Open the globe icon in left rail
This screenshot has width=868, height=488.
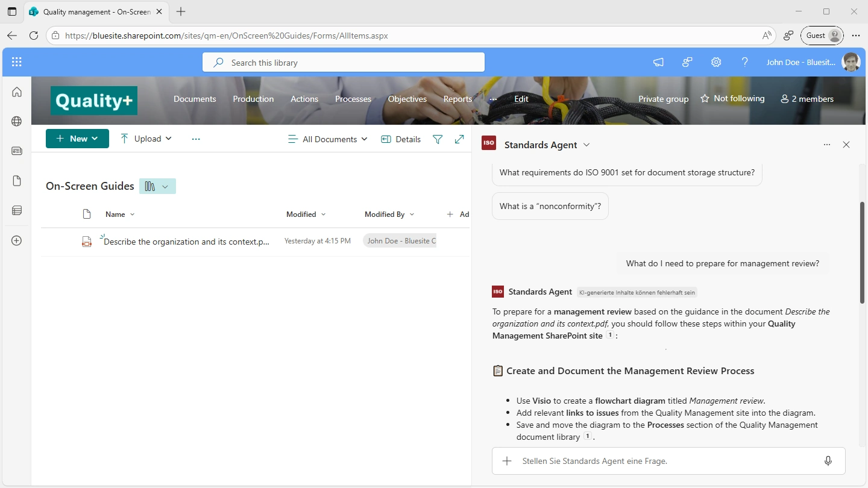click(17, 121)
